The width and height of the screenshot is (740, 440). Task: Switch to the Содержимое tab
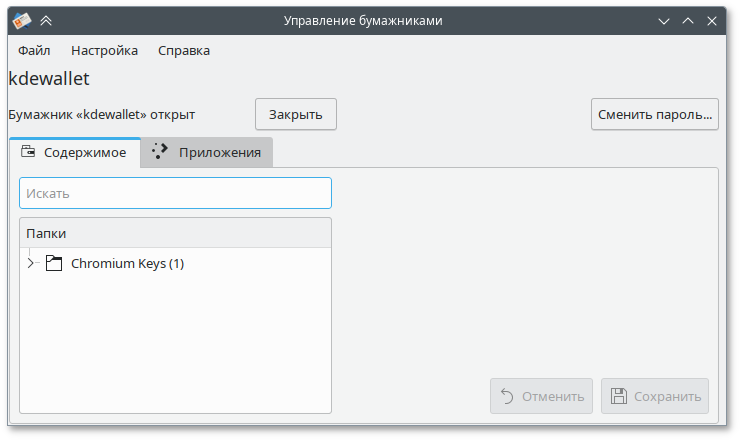[x=75, y=152]
